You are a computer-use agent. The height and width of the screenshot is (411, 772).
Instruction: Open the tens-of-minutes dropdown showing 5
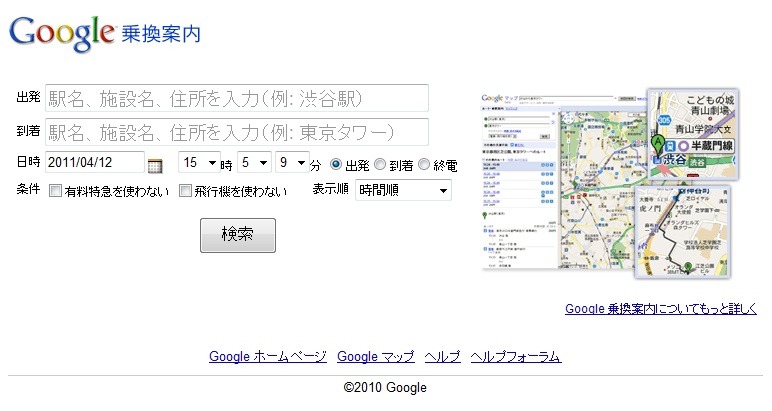(254, 162)
